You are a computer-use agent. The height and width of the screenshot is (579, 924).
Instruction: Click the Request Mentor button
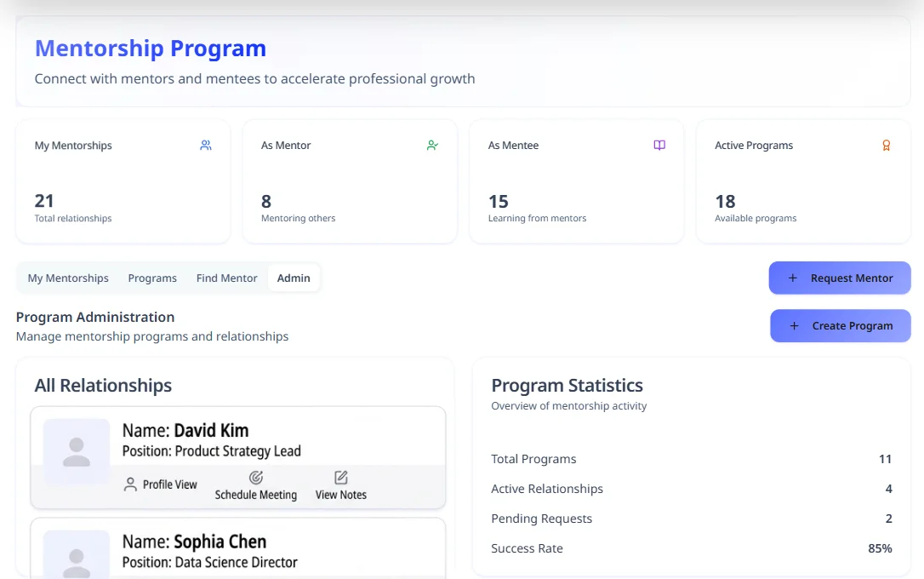pos(840,278)
